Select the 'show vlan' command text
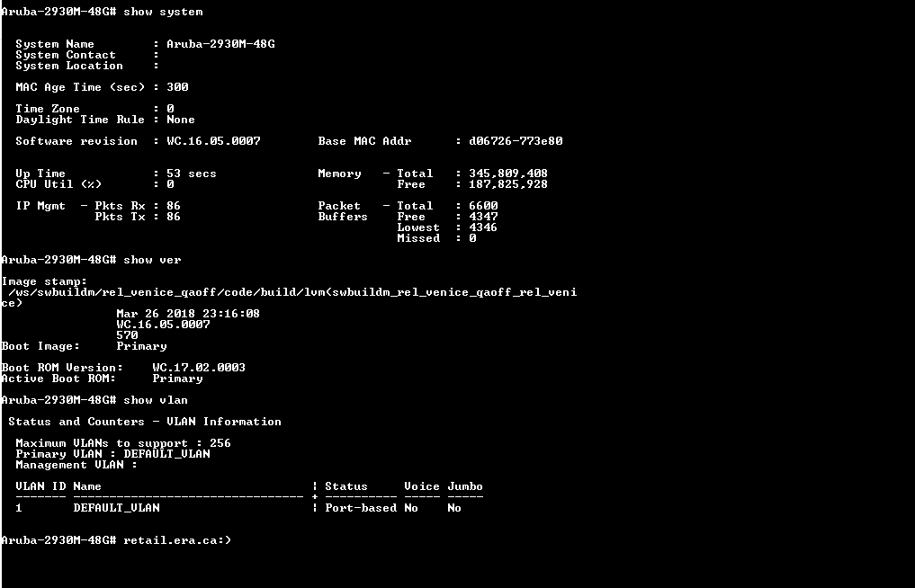The width and height of the screenshot is (915, 588). tap(156, 400)
